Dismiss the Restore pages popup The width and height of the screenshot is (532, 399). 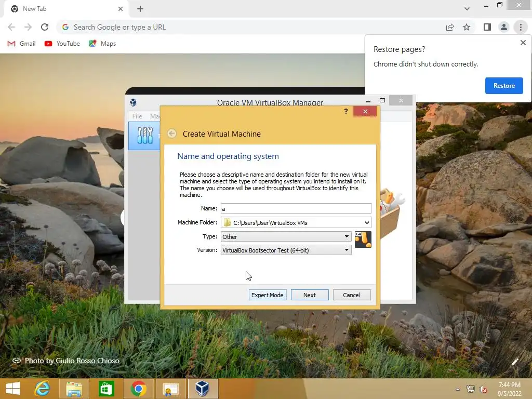coord(523,43)
